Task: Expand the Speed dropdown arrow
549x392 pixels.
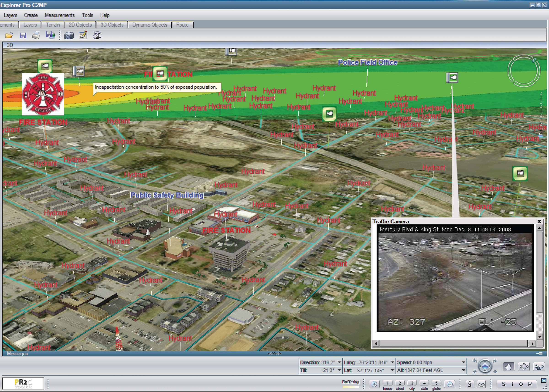Action: (x=463, y=362)
